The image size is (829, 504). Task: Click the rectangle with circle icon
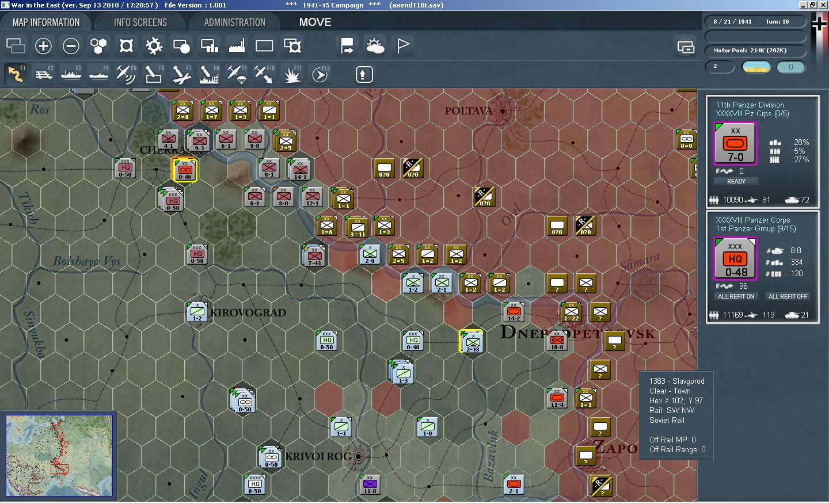click(x=181, y=45)
